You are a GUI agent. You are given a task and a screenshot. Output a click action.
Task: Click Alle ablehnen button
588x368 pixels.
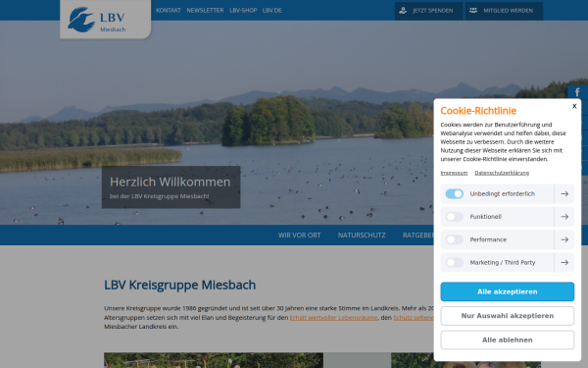click(x=507, y=340)
